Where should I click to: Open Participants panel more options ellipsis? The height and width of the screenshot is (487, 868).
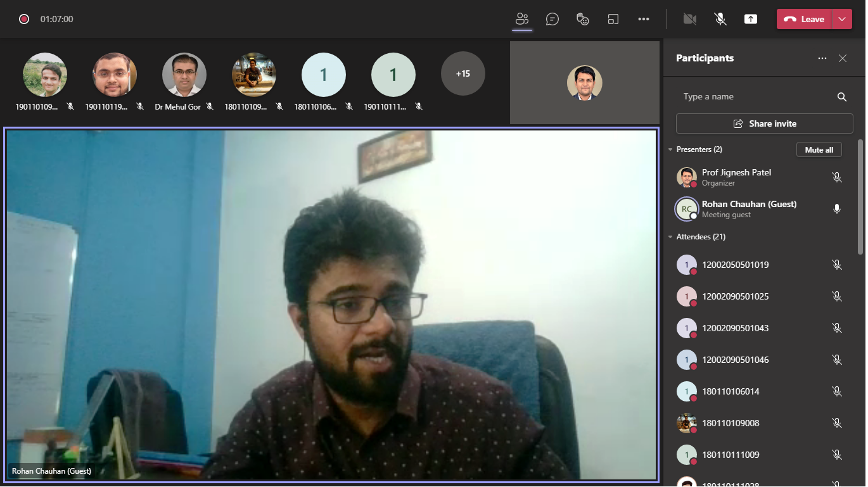(x=822, y=58)
